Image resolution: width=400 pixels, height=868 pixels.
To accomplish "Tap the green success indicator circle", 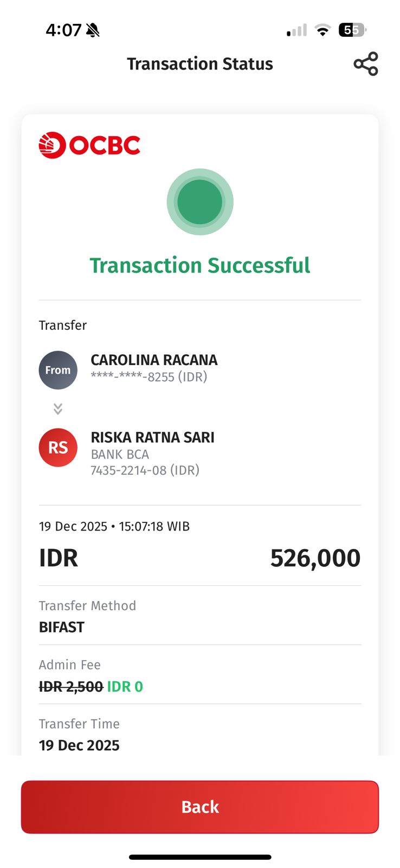I will 200,202.
